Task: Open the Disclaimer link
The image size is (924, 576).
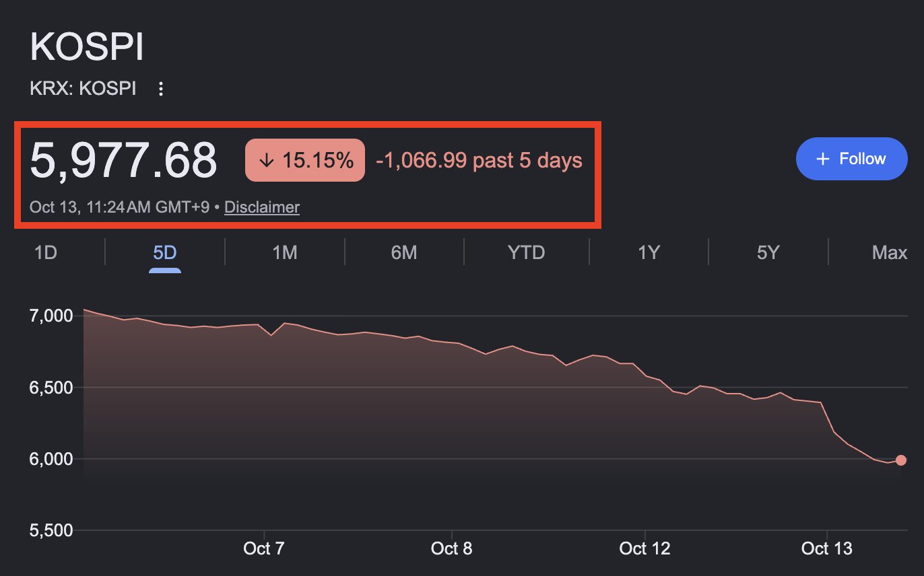Action: click(262, 207)
